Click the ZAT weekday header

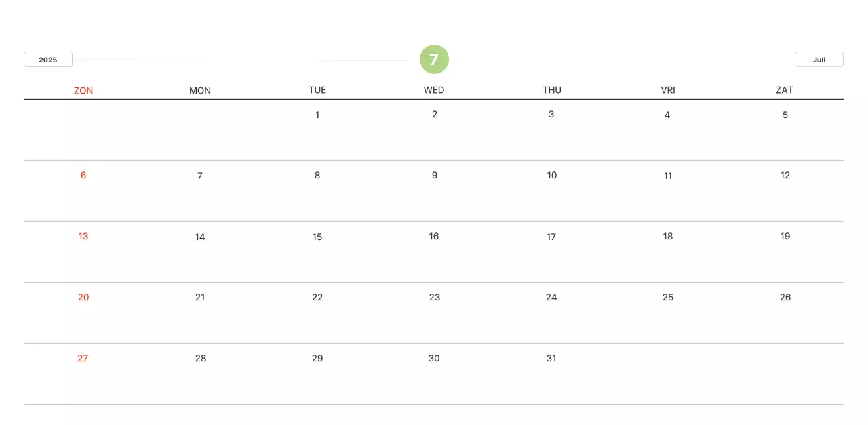coord(785,90)
